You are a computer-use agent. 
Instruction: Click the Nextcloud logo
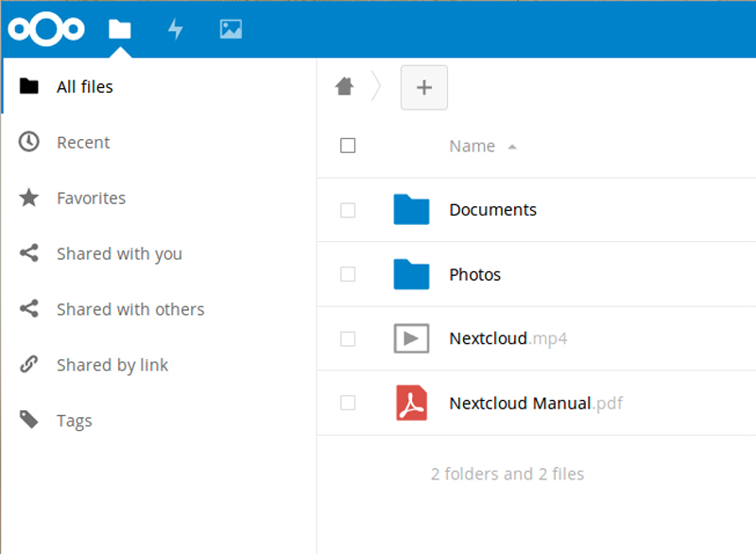click(45, 29)
